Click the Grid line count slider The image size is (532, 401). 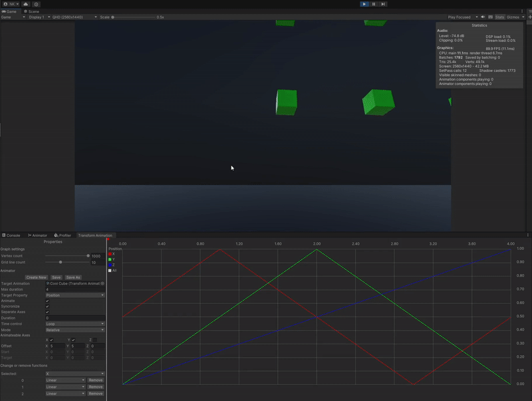click(61, 263)
